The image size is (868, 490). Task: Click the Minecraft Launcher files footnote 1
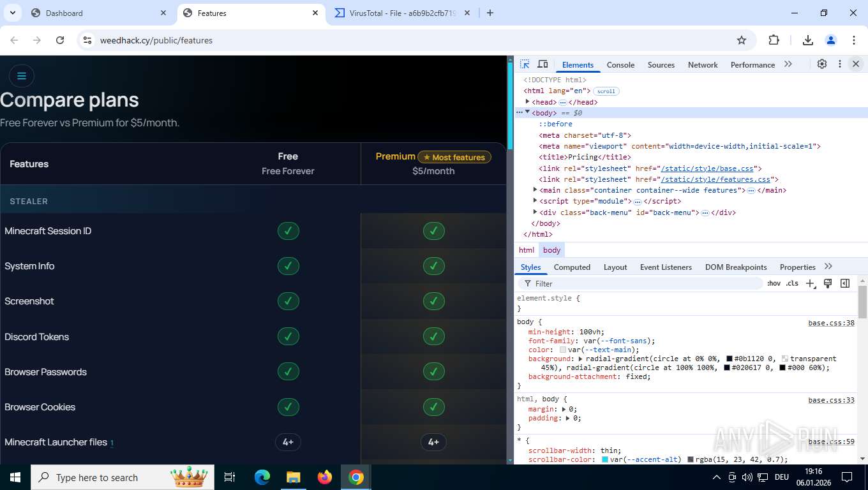(112, 443)
